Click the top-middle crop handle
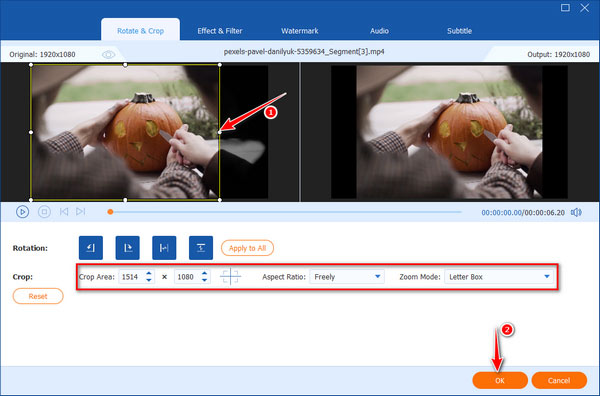Viewport: 600px width, 396px height. point(125,65)
